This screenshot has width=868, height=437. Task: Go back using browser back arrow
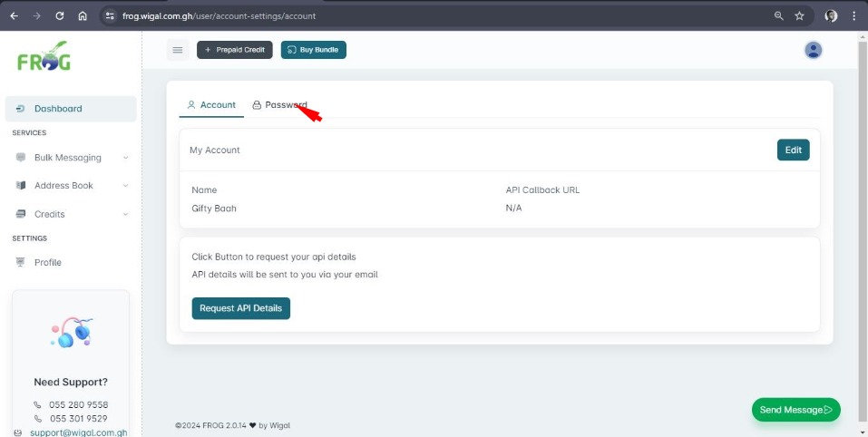[14, 15]
